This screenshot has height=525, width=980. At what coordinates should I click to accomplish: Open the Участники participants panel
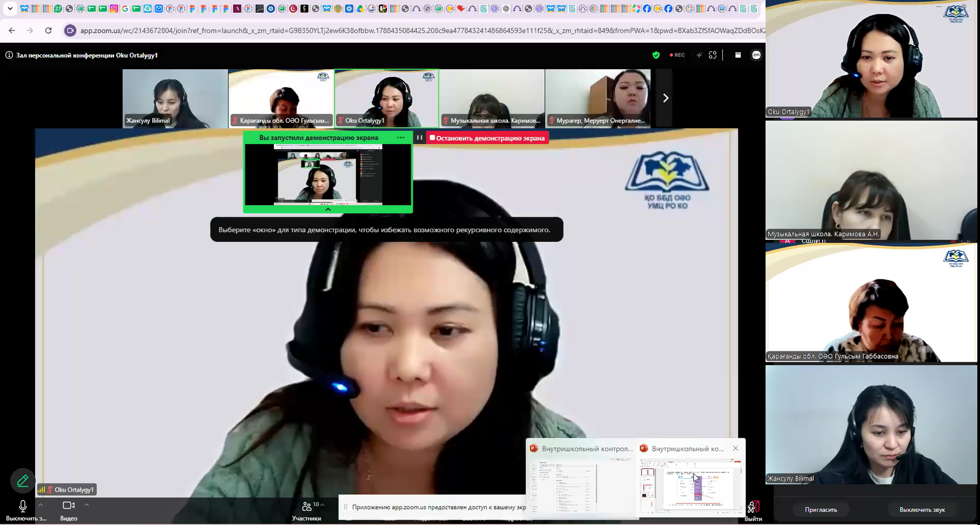[307, 511]
